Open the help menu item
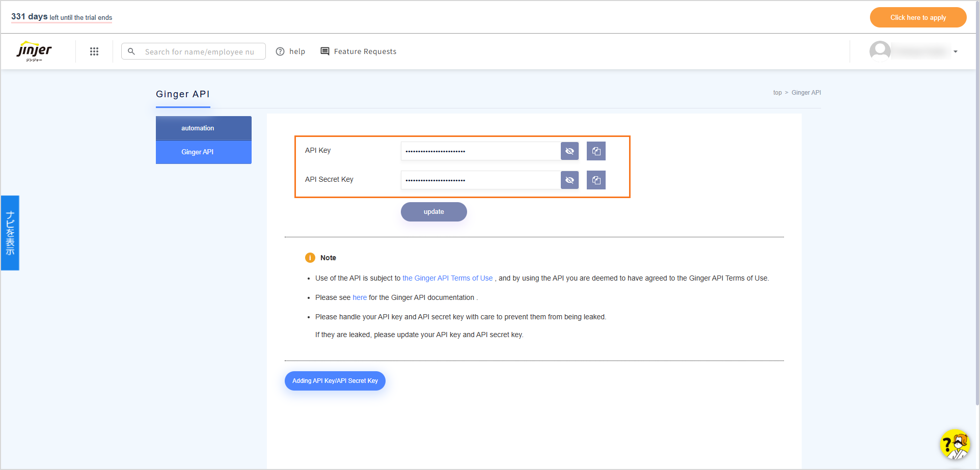Image resolution: width=980 pixels, height=470 pixels. 290,51
